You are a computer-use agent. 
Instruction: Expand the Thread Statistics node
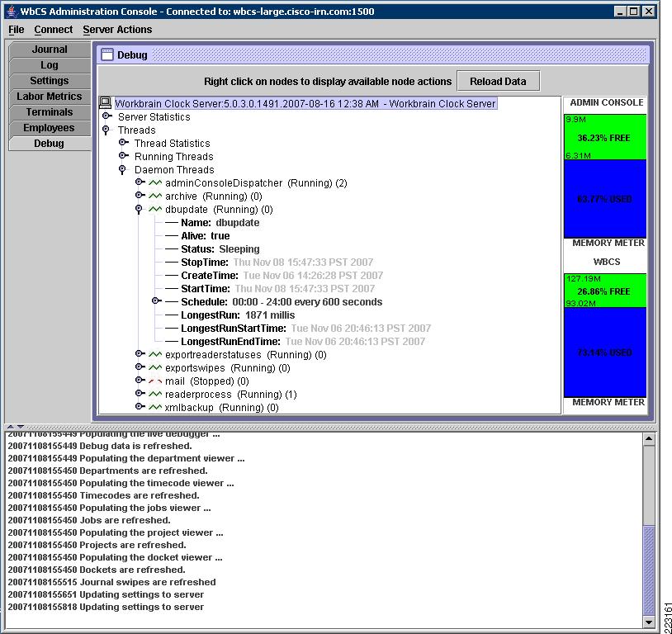124,142
